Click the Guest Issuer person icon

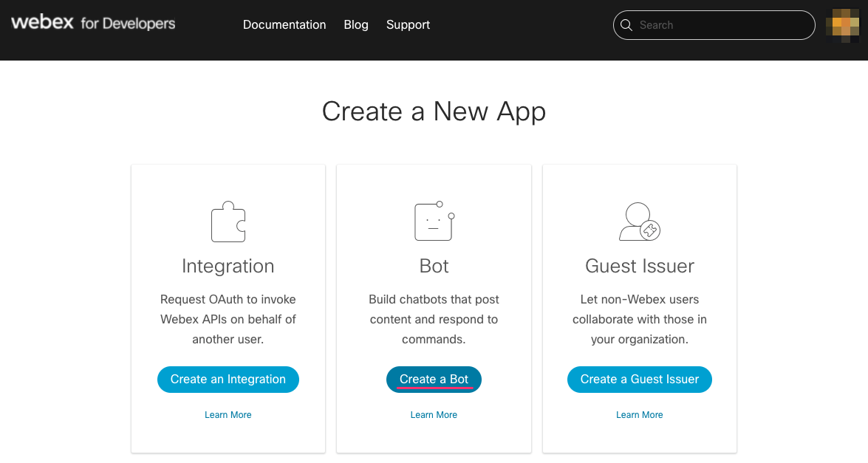pyautogui.click(x=640, y=222)
